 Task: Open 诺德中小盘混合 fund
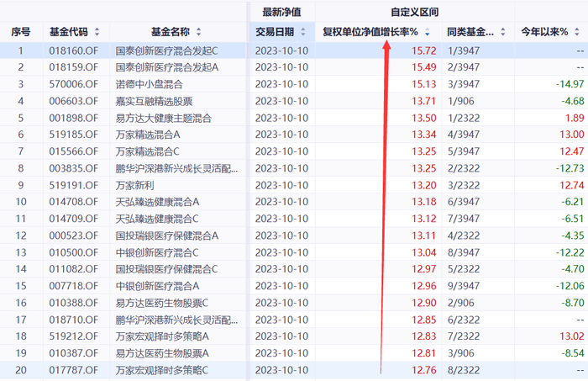[x=149, y=84]
